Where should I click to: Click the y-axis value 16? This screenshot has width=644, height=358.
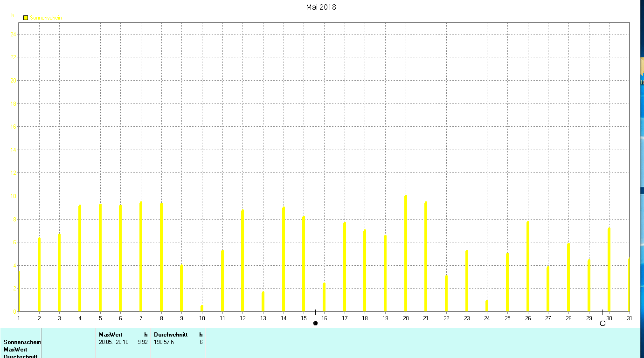(14, 126)
